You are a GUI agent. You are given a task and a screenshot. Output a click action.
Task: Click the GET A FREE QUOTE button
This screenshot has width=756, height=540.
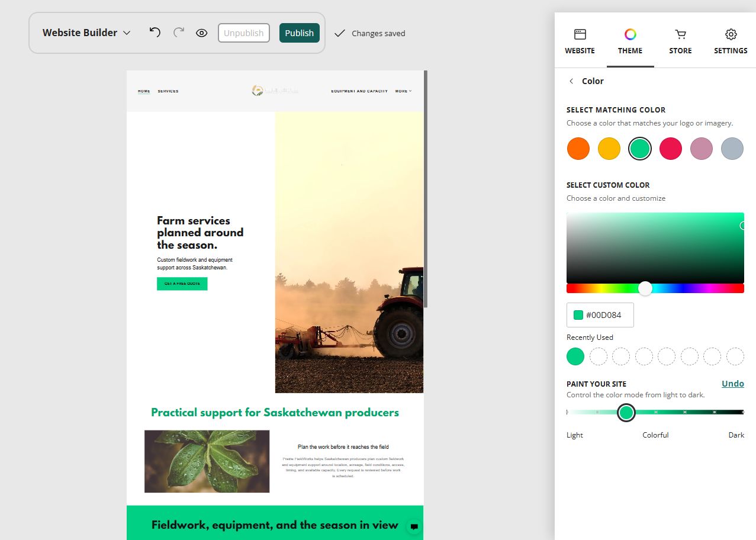click(x=182, y=284)
